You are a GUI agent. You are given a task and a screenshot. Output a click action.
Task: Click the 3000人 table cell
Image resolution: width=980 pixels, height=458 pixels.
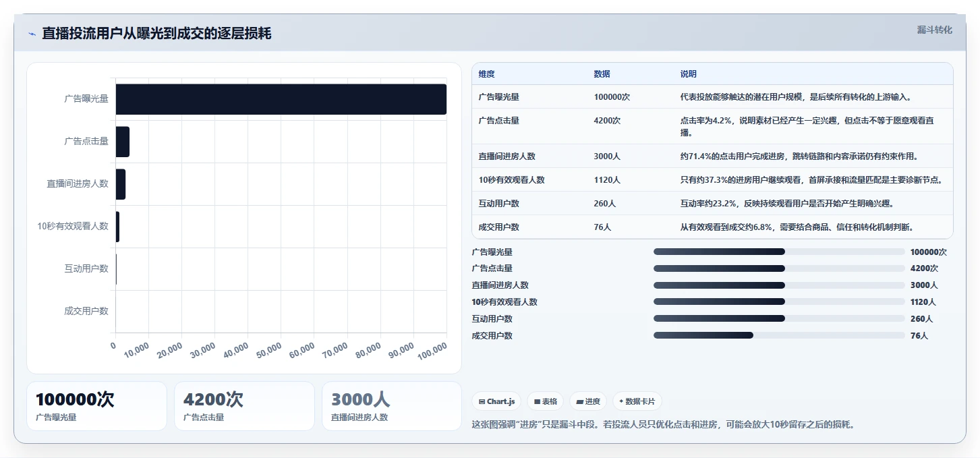[x=607, y=156]
